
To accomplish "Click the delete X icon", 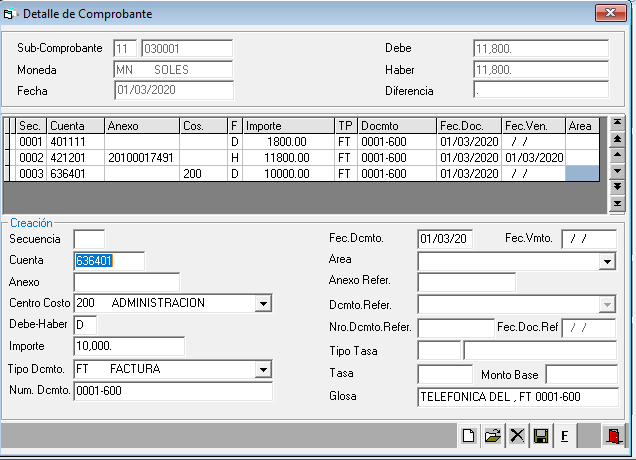I will pyautogui.click(x=517, y=436).
